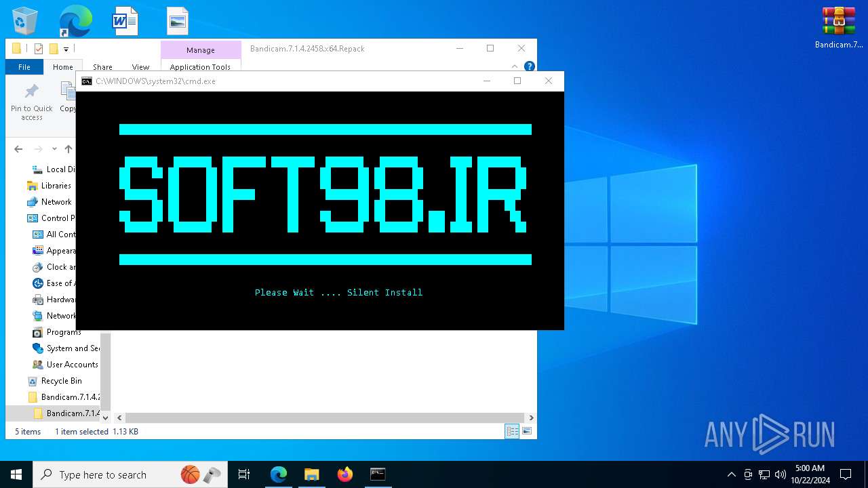Image resolution: width=868 pixels, height=488 pixels.
Task: Open the Application Tools tab
Action: 200,67
